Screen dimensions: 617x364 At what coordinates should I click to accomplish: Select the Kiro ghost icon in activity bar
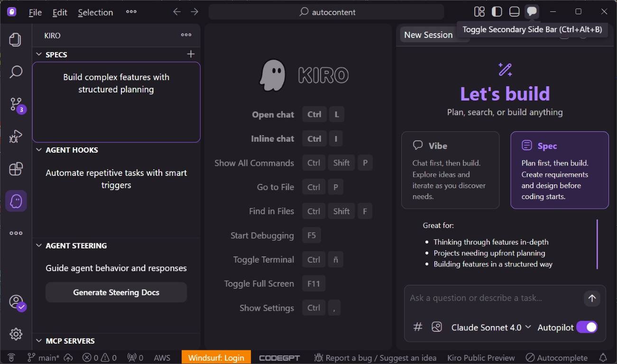click(x=16, y=201)
